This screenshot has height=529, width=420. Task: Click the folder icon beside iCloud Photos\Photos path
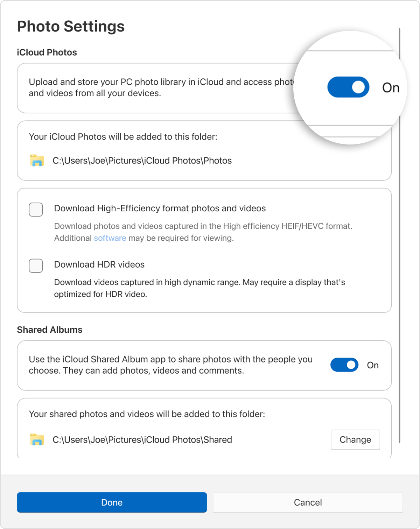[37, 161]
